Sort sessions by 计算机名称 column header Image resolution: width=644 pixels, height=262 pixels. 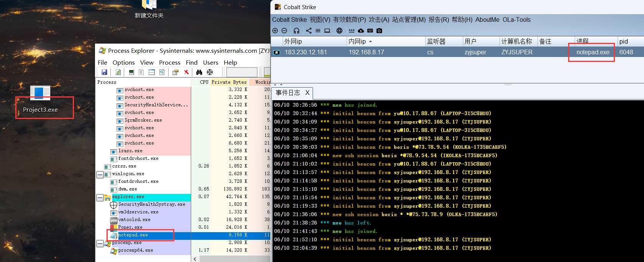[x=518, y=41]
